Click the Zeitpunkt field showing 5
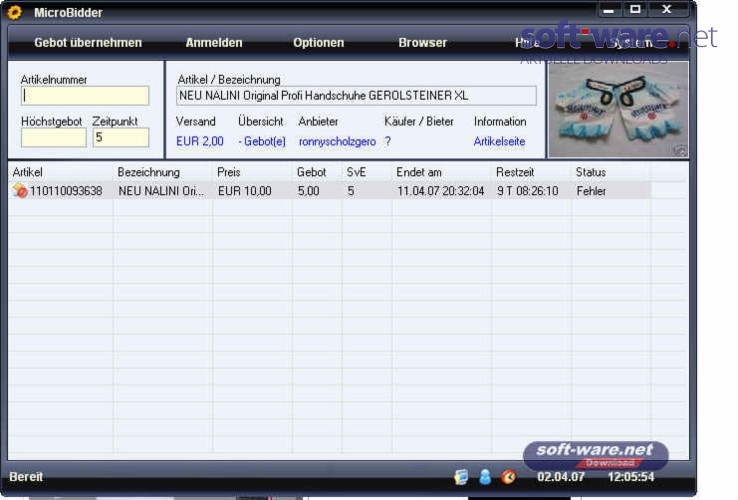Image resolution: width=738 pixels, height=500 pixels. click(121, 137)
